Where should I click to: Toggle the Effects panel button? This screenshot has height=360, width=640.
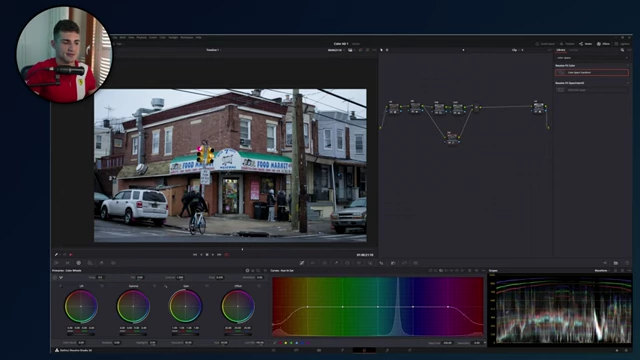coord(604,44)
